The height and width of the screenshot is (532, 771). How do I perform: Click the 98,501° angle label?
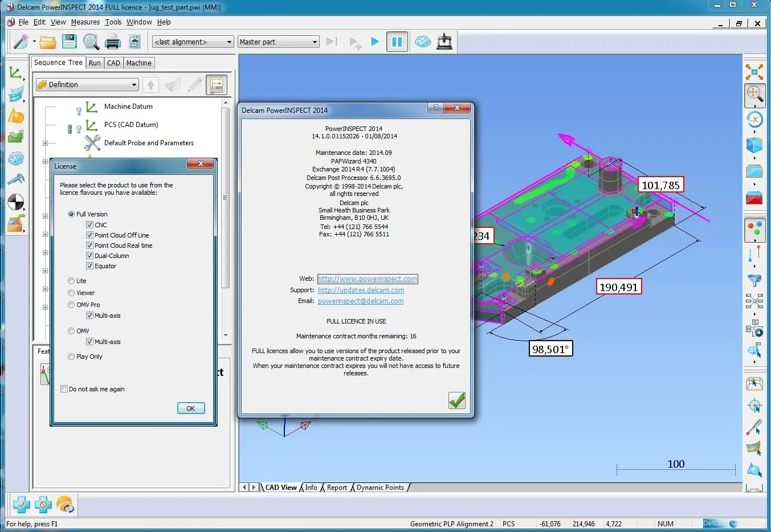(x=550, y=349)
